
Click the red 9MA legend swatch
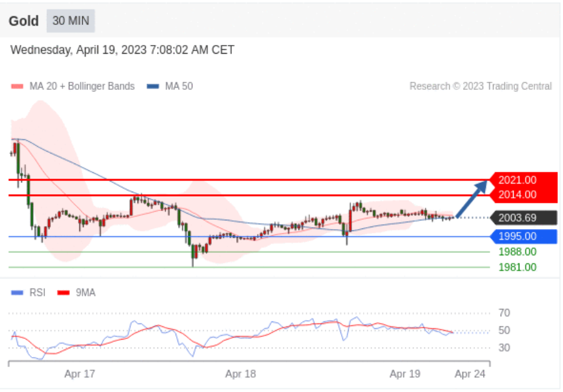(x=64, y=292)
